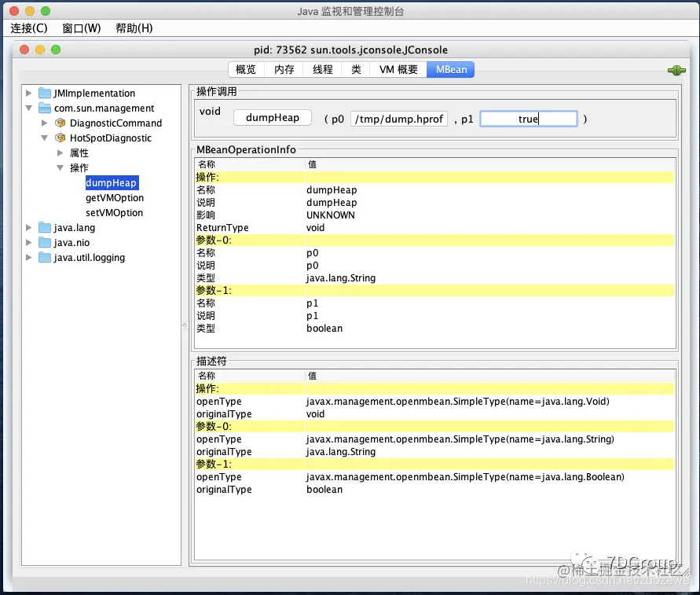The height and width of the screenshot is (595, 700).
Task: Click the boolean type value in MBeanOperationInfo
Action: pos(324,329)
